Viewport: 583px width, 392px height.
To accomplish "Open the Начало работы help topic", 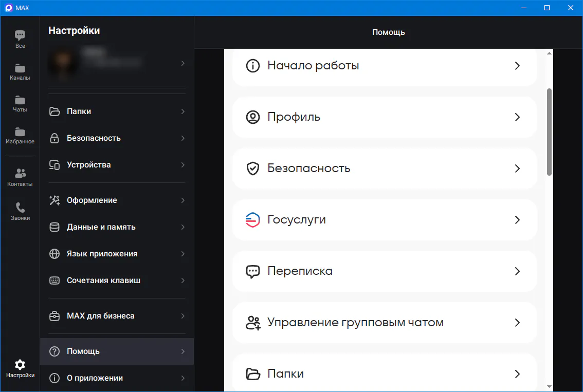I will pos(385,67).
